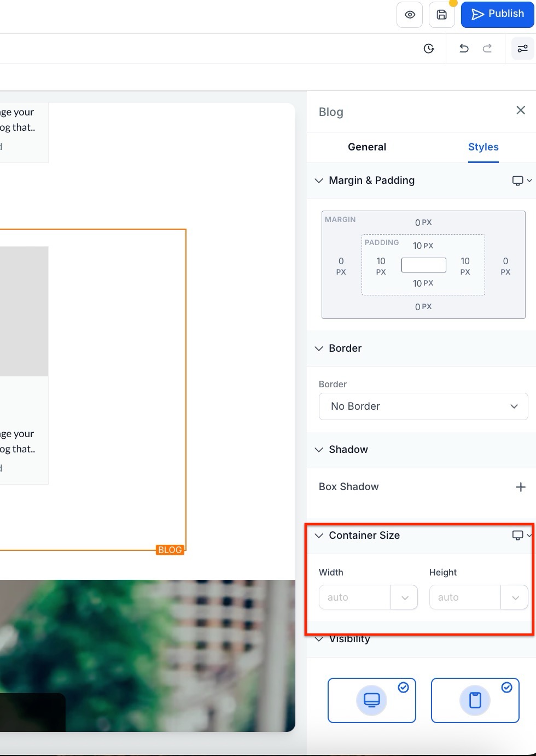The height and width of the screenshot is (756, 536).
Task: Open device selector beside Container Size
Action: pos(521,535)
